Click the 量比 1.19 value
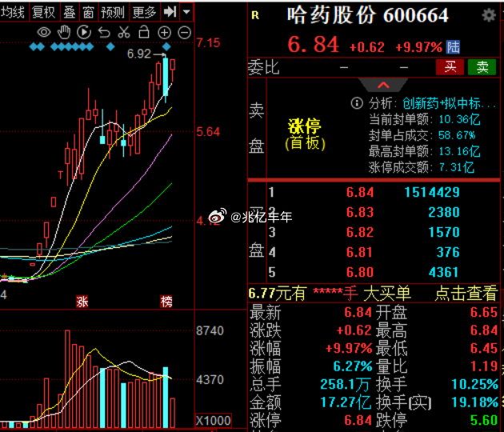The image size is (504, 432). [x=484, y=366]
